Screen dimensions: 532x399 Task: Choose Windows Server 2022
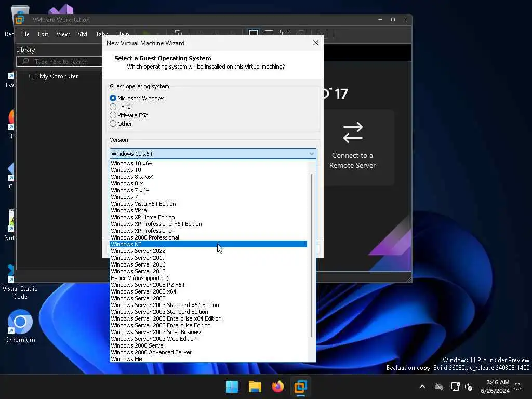point(209,251)
